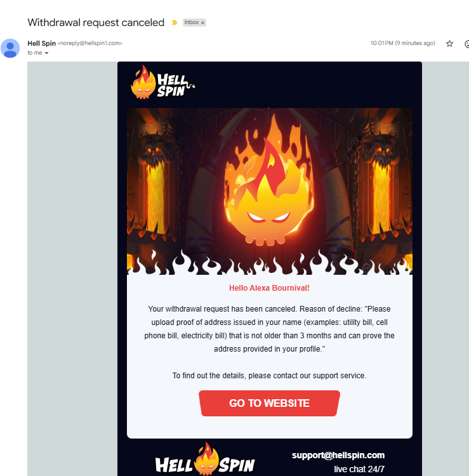Click the email subject "Withdrawal request canceled"

[96, 22]
